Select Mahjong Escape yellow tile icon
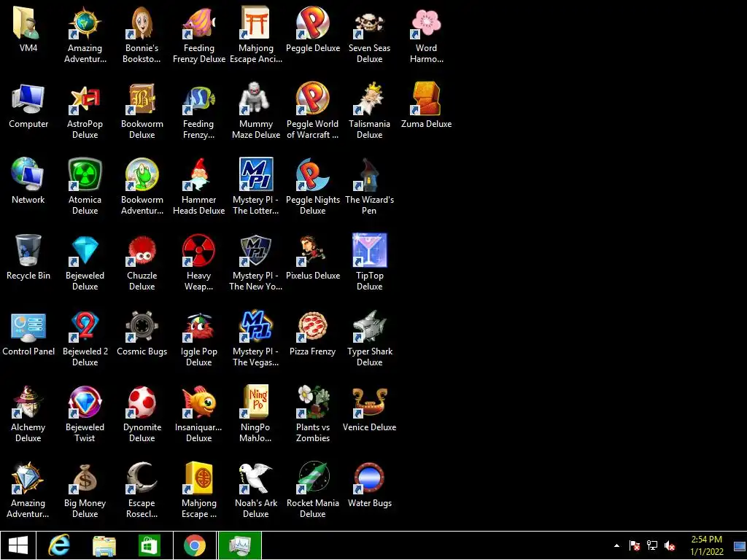The image size is (747, 560). pos(198,478)
